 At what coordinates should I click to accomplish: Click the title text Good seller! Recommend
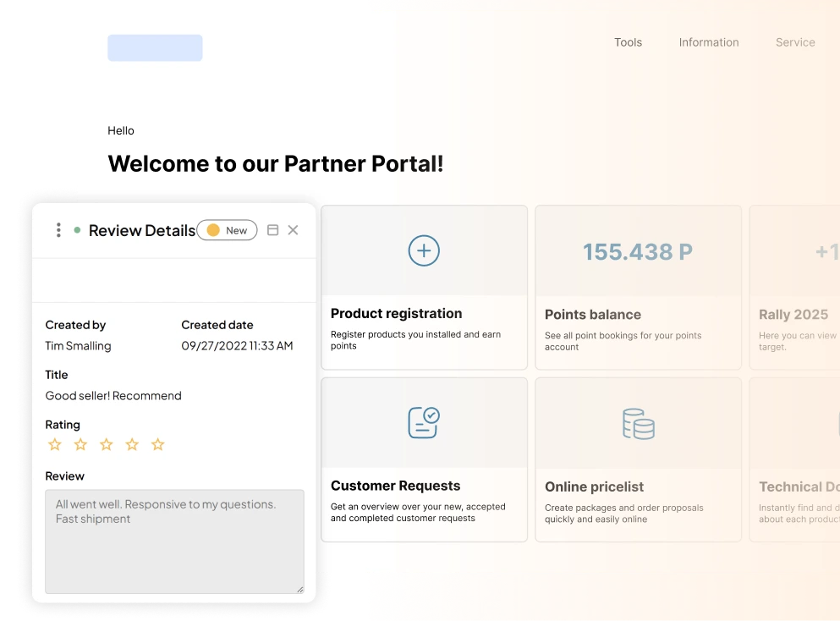point(113,395)
